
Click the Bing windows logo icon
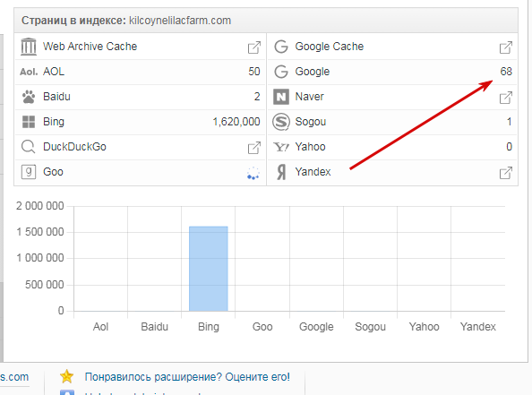click(x=29, y=122)
